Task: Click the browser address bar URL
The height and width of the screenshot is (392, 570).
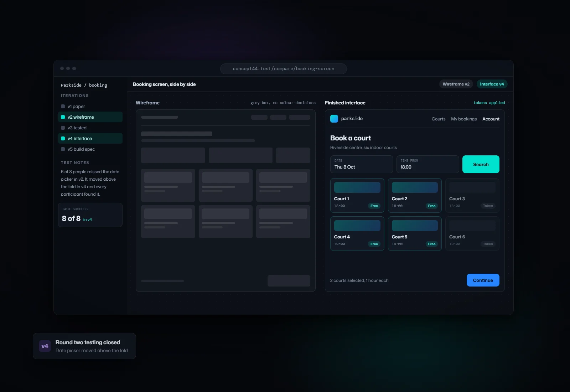Action: (x=284, y=69)
